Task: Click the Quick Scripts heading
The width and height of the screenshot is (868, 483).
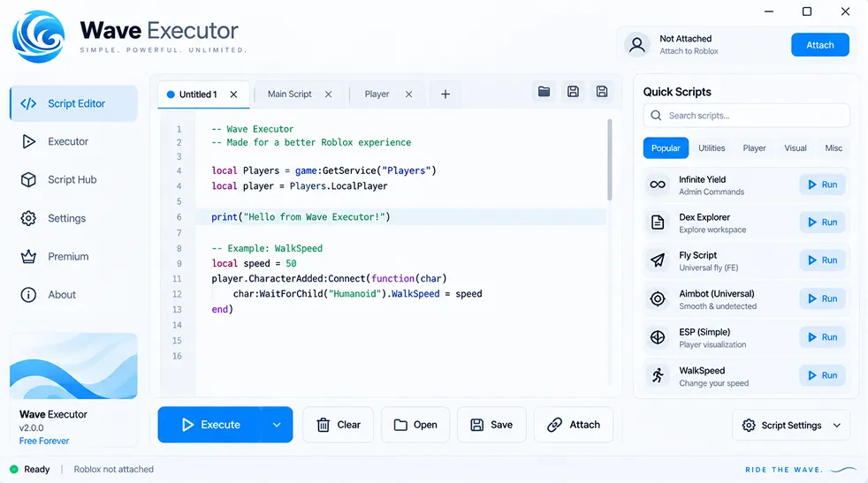Action: click(677, 92)
